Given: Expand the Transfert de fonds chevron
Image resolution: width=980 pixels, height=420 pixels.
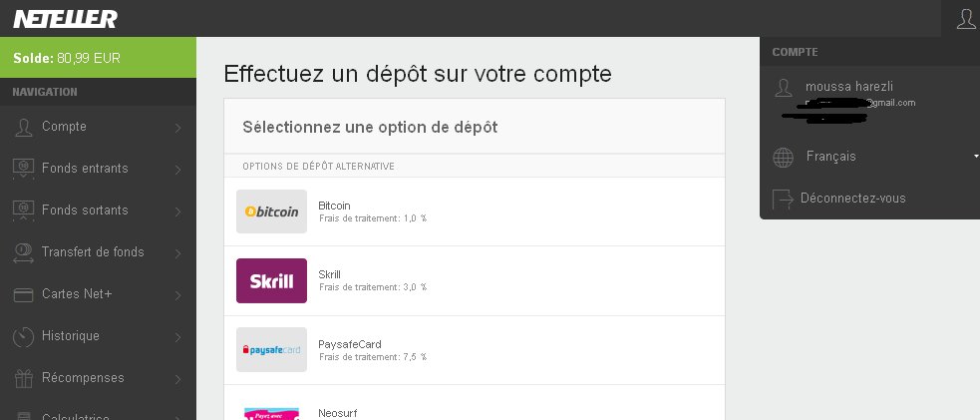Looking at the screenshot, I should click(178, 253).
